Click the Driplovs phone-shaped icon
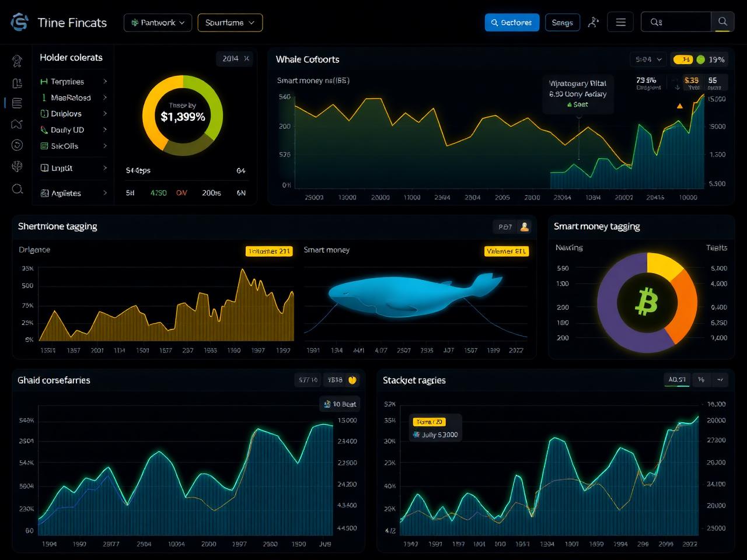 [x=44, y=114]
